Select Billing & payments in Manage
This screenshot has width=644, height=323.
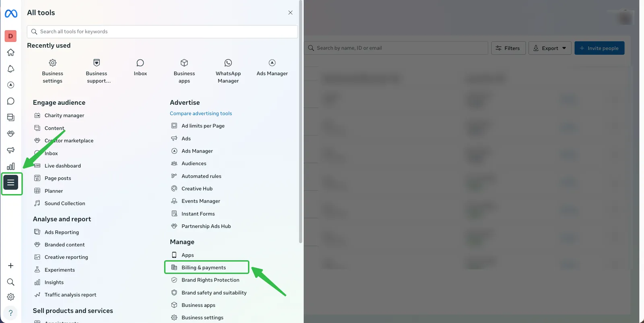click(204, 267)
